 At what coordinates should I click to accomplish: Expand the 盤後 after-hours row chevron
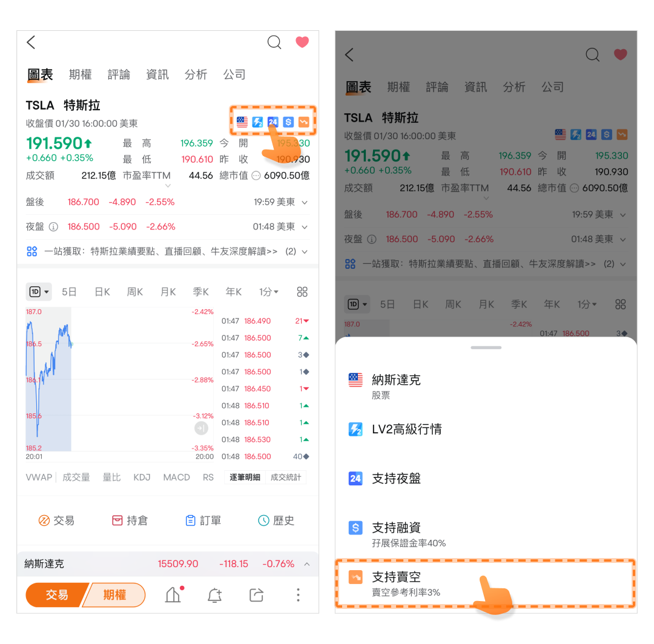click(x=305, y=203)
